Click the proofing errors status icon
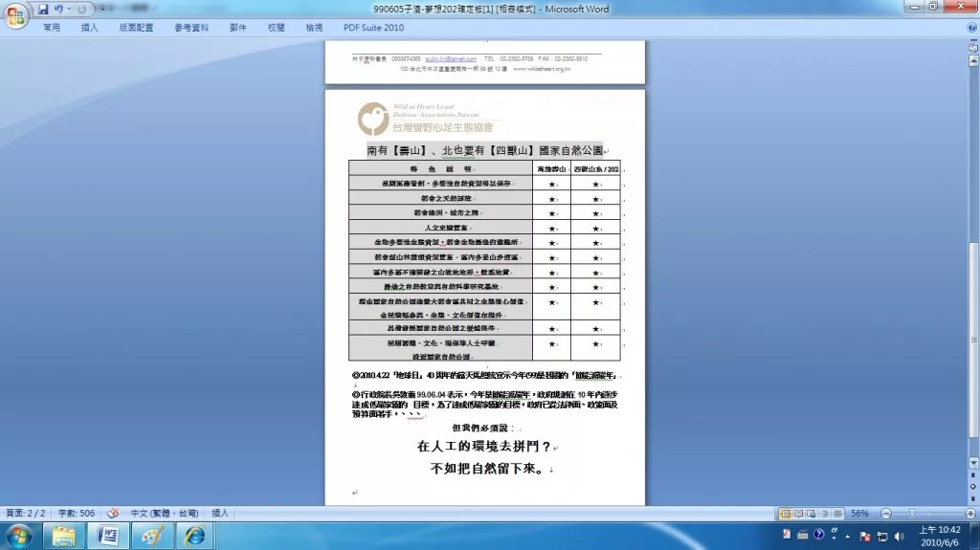 [113, 513]
